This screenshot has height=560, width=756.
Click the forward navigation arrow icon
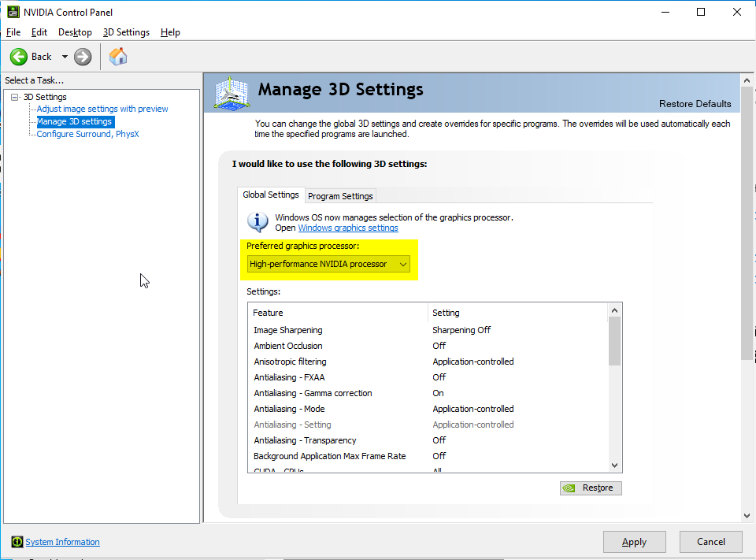(81, 56)
